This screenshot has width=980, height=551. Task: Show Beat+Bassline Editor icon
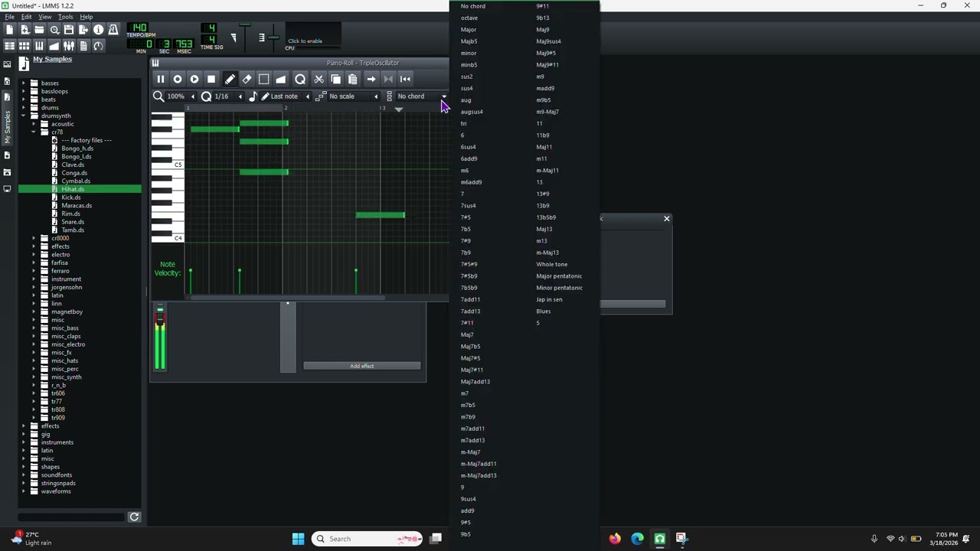(24, 46)
